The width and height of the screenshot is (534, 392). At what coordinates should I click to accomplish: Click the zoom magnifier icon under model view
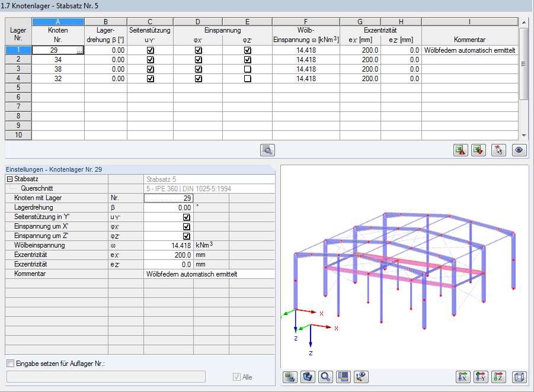tap(325, 377)
